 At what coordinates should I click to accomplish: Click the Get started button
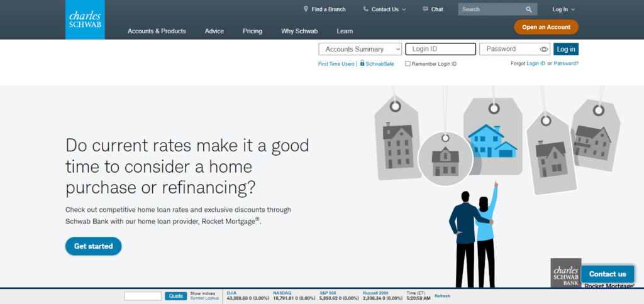(93, 246)
